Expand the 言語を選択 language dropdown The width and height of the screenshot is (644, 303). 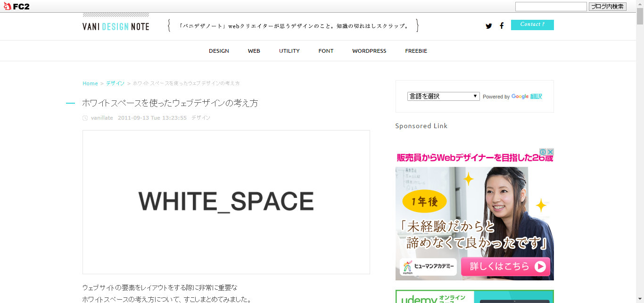444,96
